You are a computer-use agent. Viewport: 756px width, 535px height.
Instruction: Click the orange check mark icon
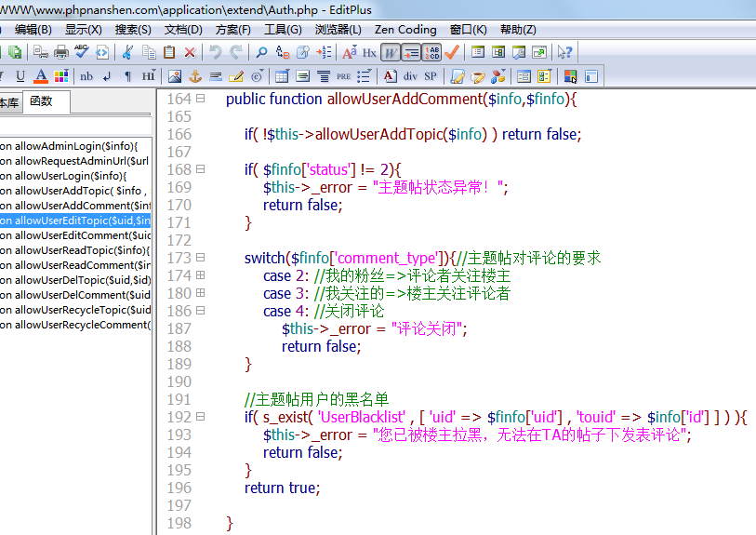click(452, 52)
